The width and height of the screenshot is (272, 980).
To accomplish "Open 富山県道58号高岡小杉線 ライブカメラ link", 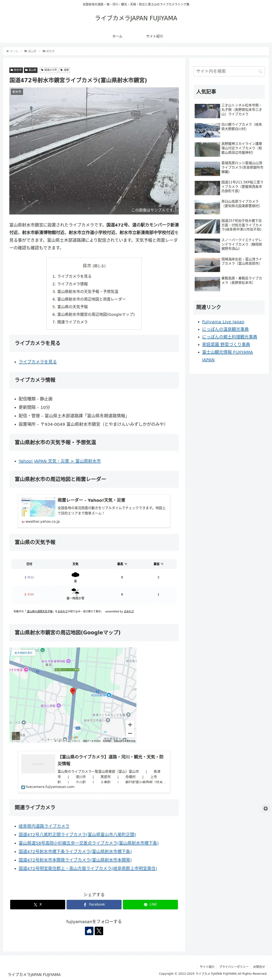I will 89,843.
